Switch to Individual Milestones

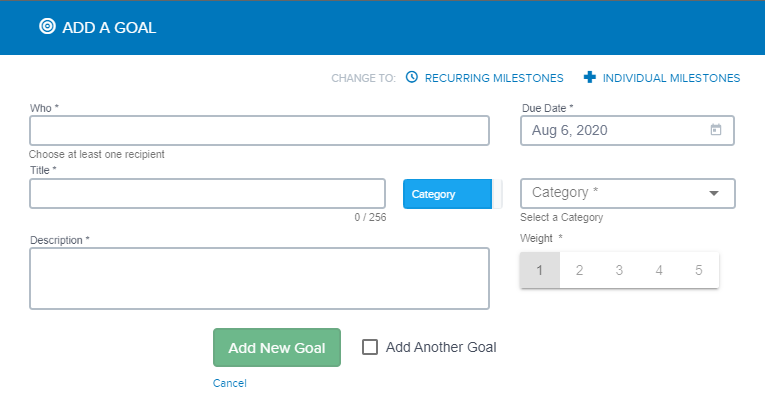click(671, 78)
